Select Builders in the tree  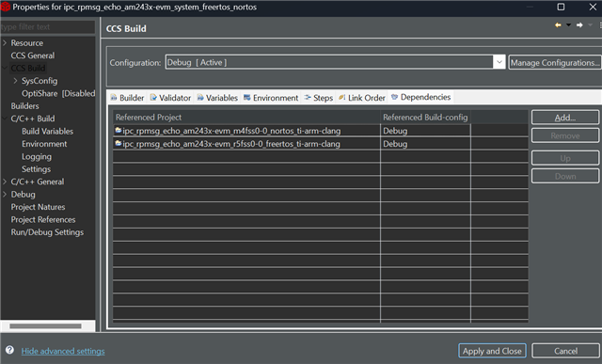tap(24, 106)
